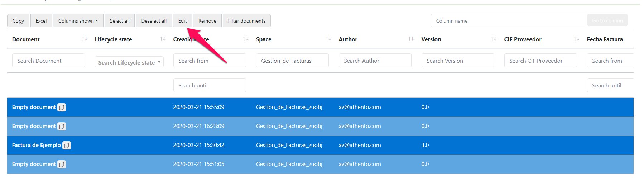Viewport: 644px width, 190px height.
Task: Click date 2020-03-21 15:55:09
Action: (199, 107)
